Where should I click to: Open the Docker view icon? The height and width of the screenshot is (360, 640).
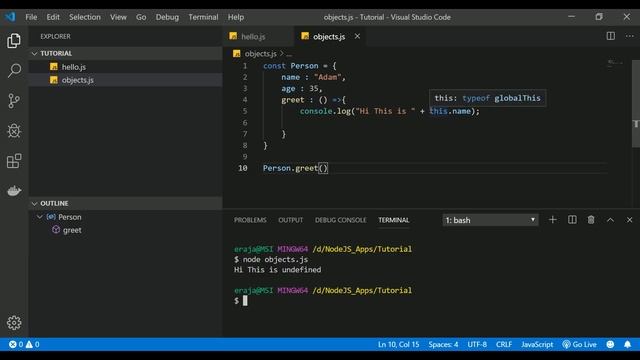(x=14, y=191)
